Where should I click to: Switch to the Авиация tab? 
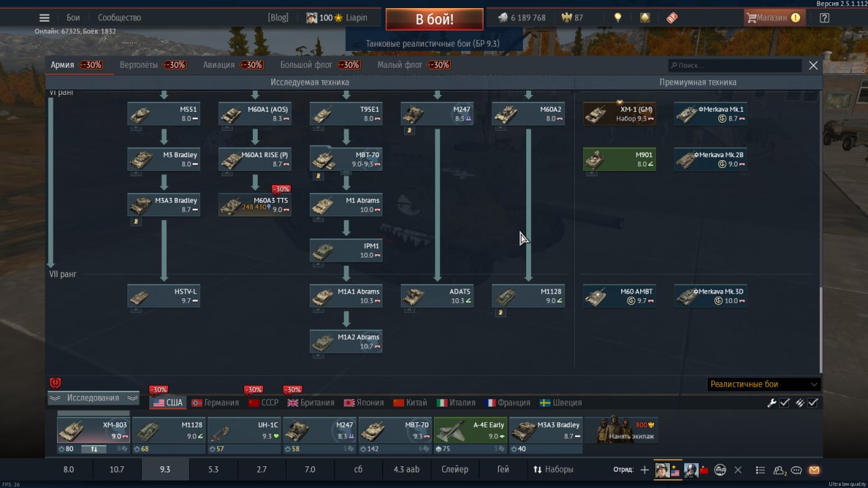(233, 65)
